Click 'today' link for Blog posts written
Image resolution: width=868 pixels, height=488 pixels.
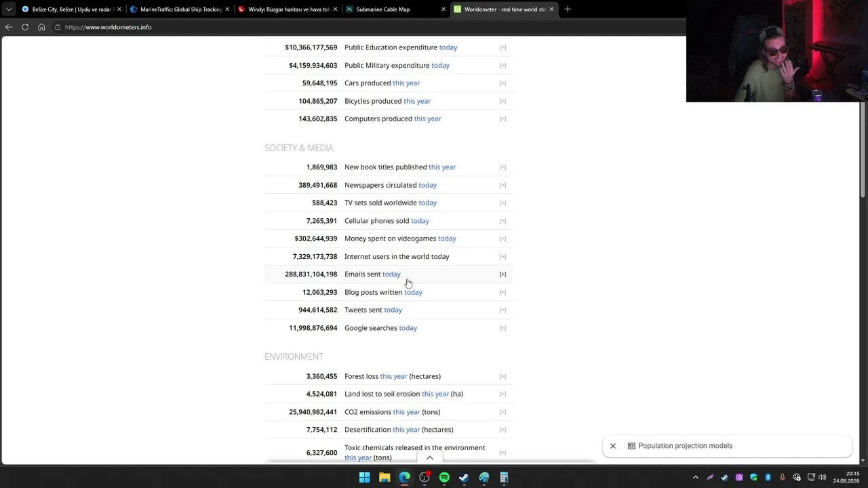413,292
